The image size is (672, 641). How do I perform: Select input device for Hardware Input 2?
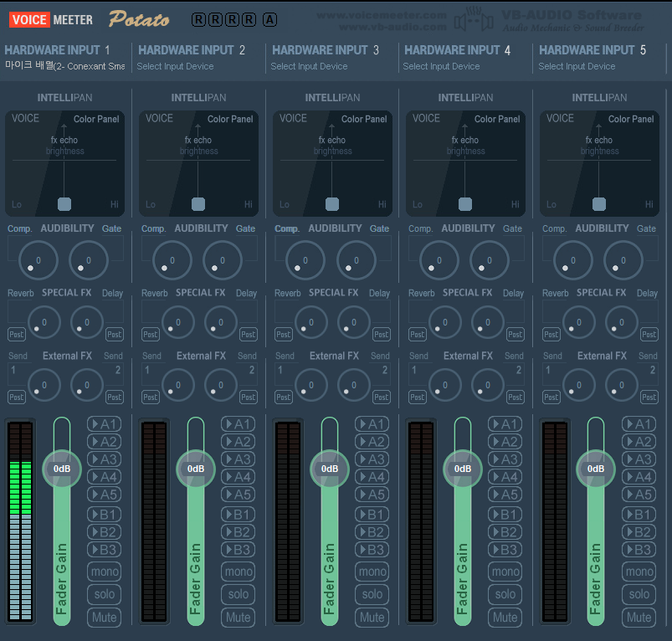tap(175, 66)
